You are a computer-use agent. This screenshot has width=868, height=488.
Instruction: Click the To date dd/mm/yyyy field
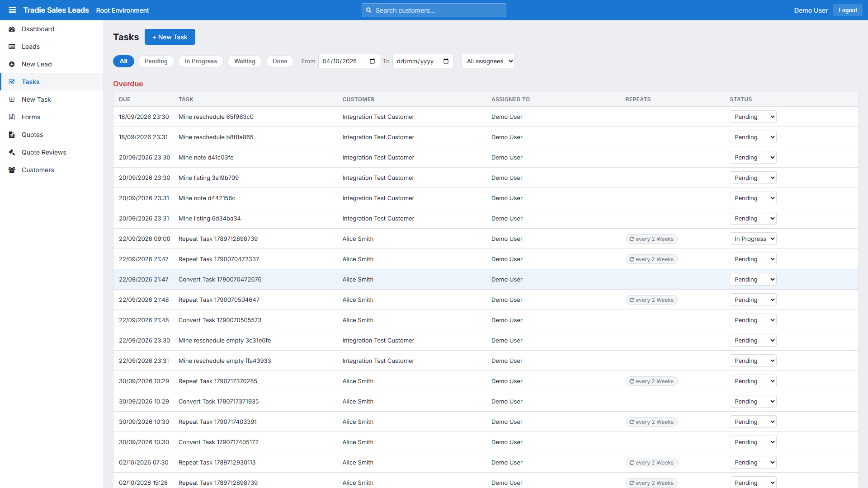423,61
